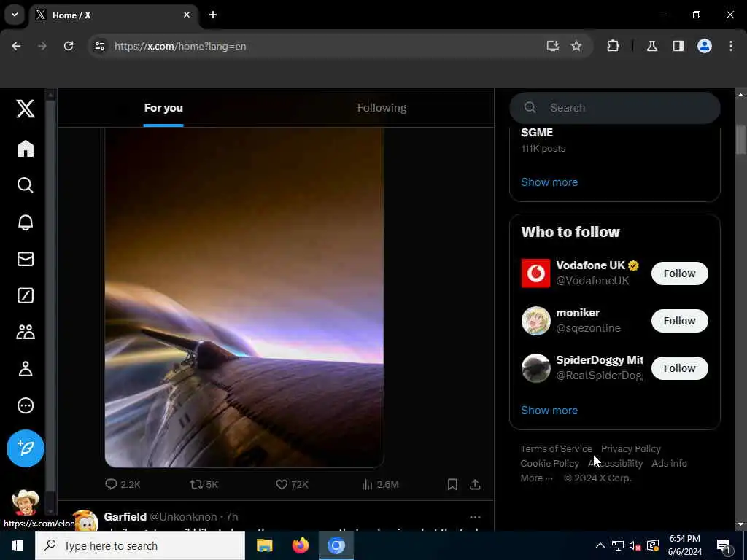Open Windows notification center
Image resolution: width=747 pixels, height=560 pixels.
click(724, 545)
